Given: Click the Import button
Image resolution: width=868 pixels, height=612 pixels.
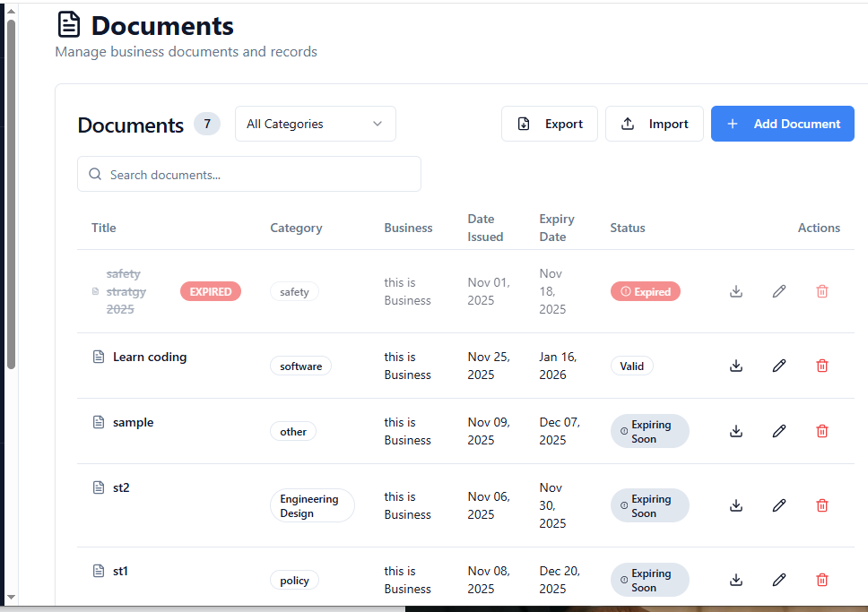Looking at the screenshot, I should click(x=655, y=124).
